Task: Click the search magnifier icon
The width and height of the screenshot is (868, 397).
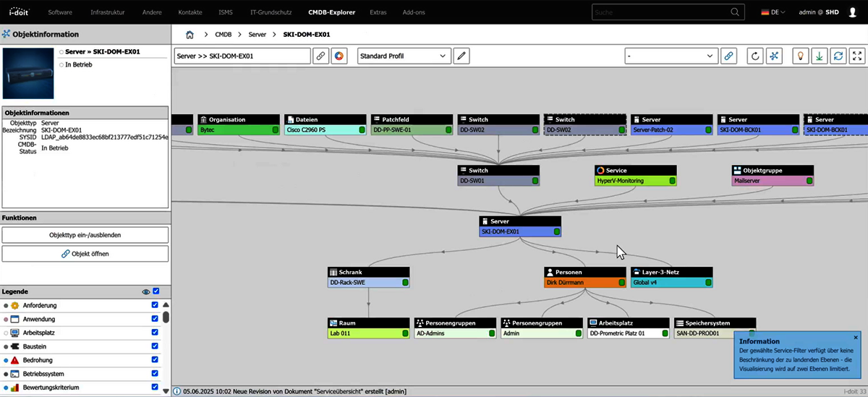Action: tap(735, 12)
